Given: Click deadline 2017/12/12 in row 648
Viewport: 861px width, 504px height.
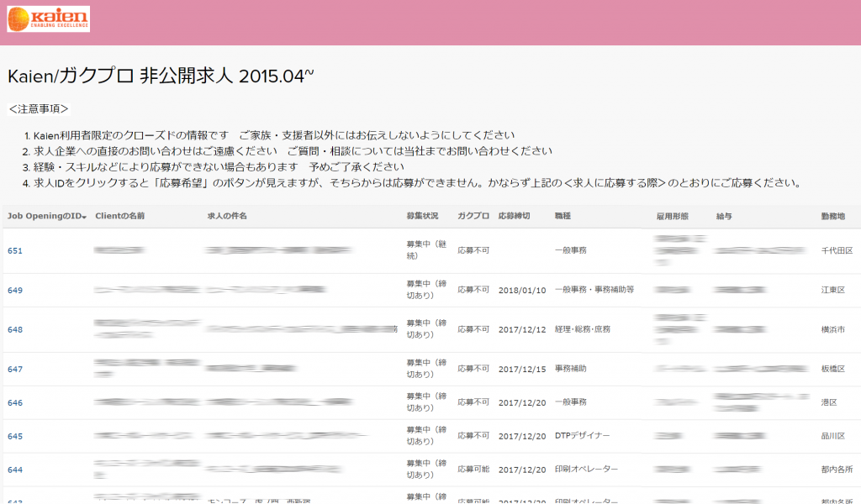Looking at the screenshot, I should click(x=522, y=329).
